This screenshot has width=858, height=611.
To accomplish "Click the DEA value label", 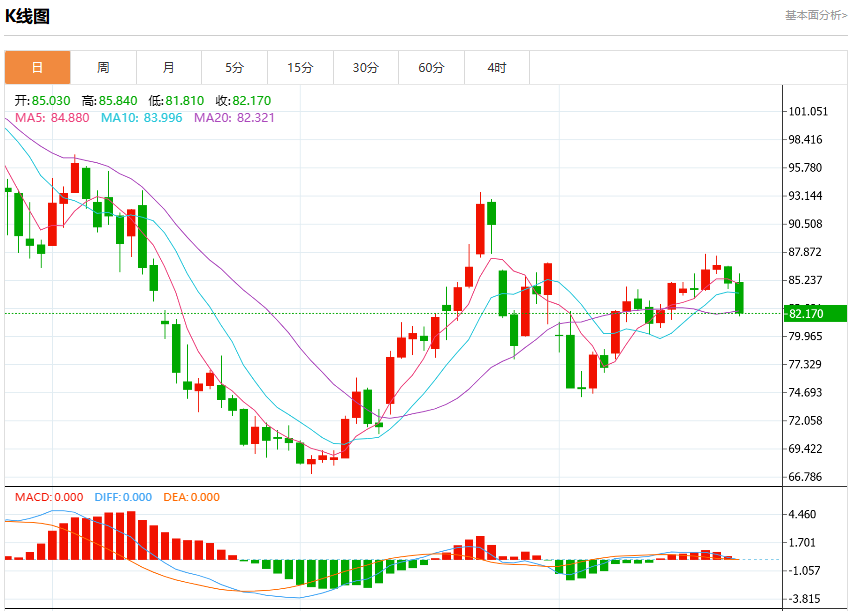I will [192, 497].
